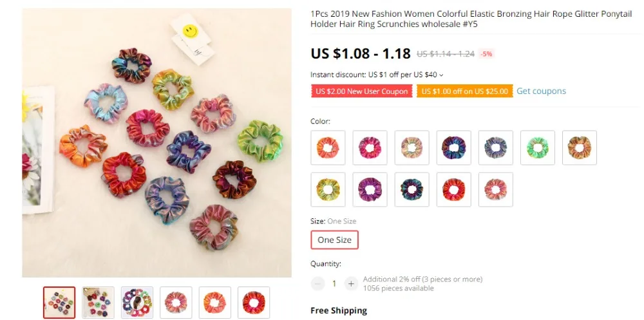Click the US $2.00 New User Coupon

click(x=361, y=91)
